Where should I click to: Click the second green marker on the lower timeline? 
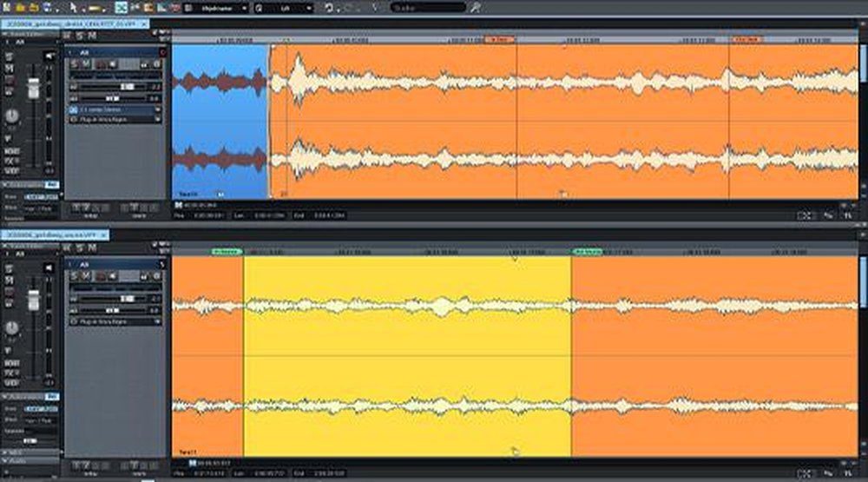tap(588, 252)
